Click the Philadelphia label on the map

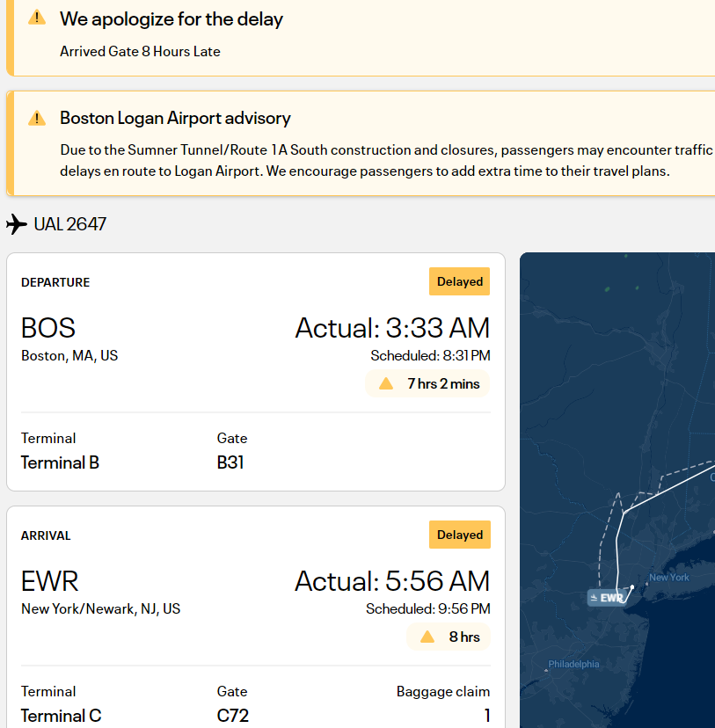573,664
